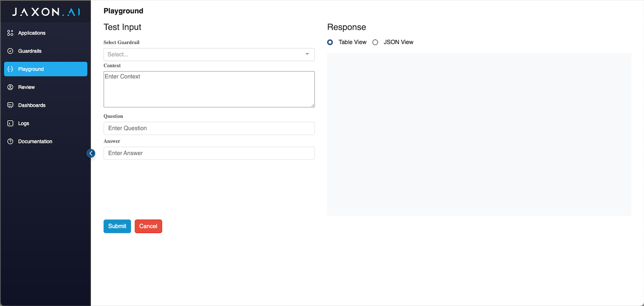This screenshot has height=306, width=644.
Task: Click the JAXON.AI logo
Action: point(46,12)
